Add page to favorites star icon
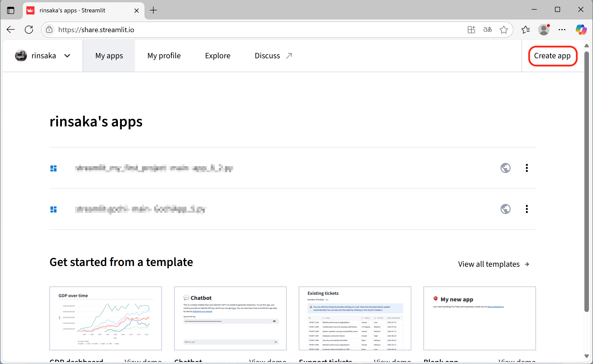Viewport: 593px width, 364px height. coord(504,30)
